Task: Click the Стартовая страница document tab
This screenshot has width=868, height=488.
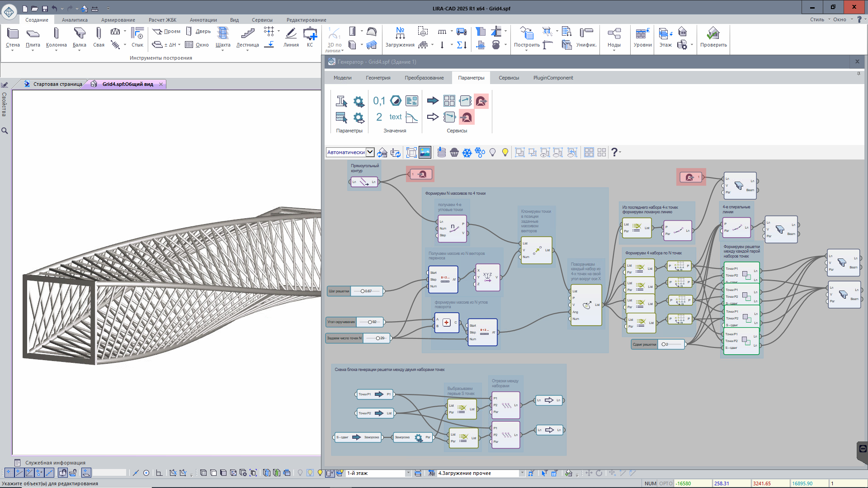Action: (x=57, y=84)
